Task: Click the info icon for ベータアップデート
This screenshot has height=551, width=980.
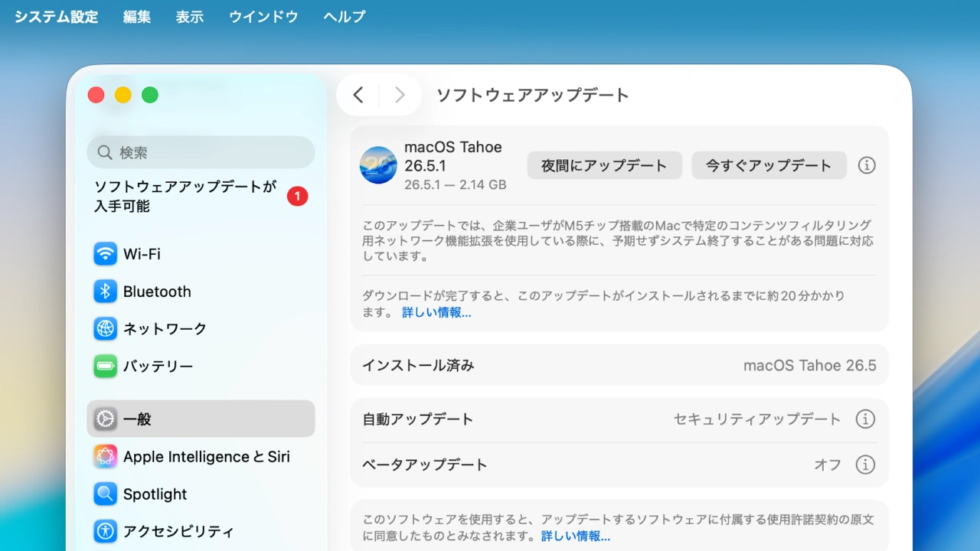Action: [865, 465]
